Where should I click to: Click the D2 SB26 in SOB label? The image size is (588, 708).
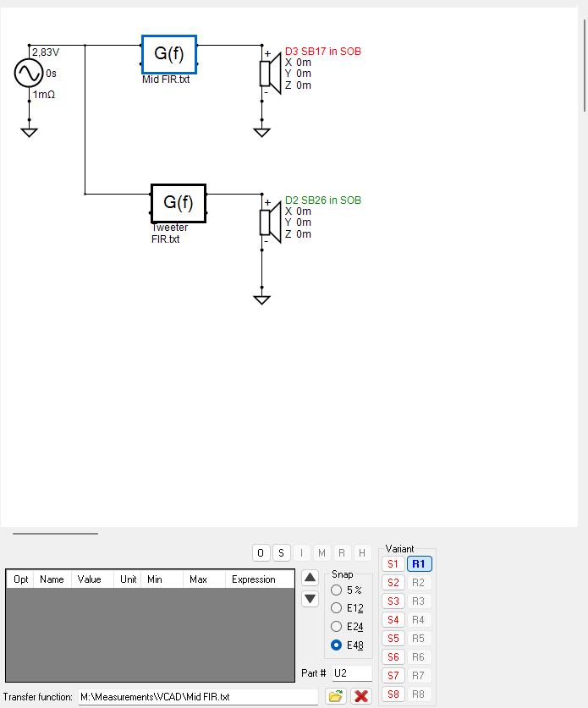click(x=323, y=200)
